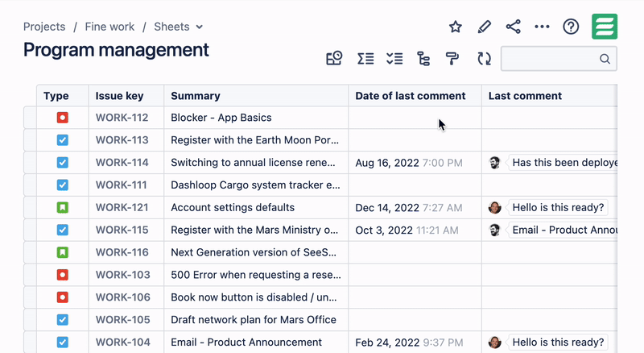Click the paint roller formatting icon
This screenshot has width=644, height=353.
[452, 59]
